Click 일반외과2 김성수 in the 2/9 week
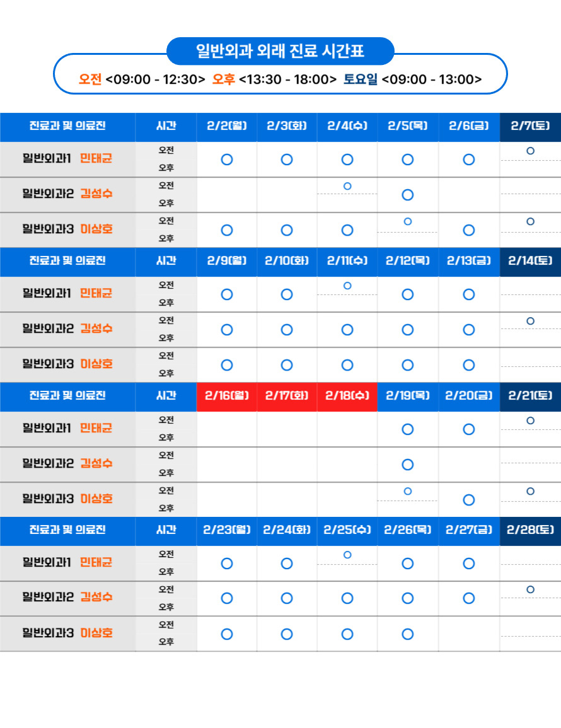 [x=67, y=329]
